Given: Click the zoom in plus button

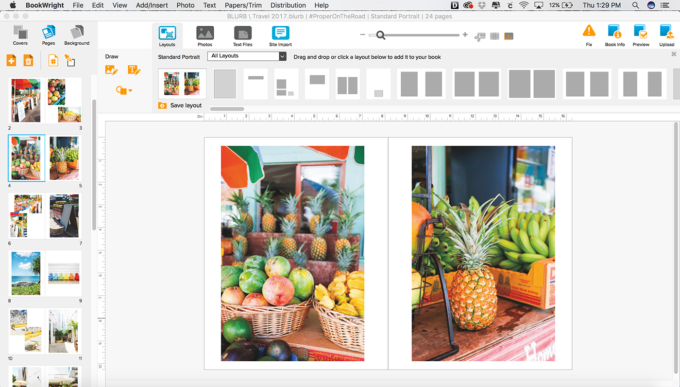Looking at the screenshot, I should (x=465, y=35).
